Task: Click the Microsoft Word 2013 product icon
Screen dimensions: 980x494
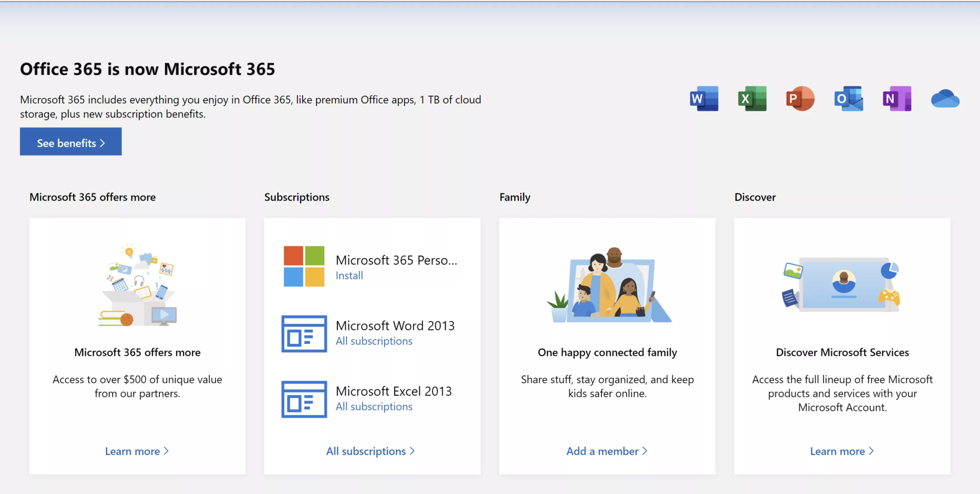Action: pyautogui.click(x=304, y=334)
